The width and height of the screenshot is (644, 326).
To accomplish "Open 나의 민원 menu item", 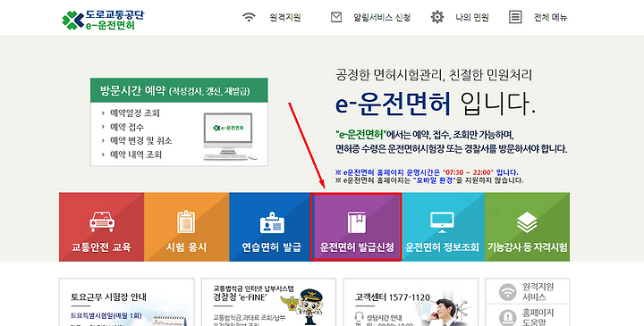I will pyautogui.click(x=472, y=17).
